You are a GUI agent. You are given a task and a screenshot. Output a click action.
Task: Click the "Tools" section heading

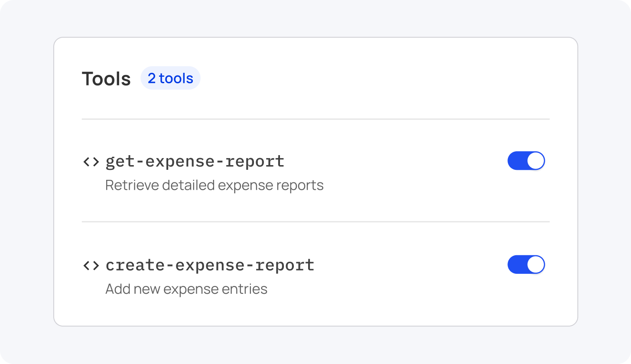tap(106, 79)
